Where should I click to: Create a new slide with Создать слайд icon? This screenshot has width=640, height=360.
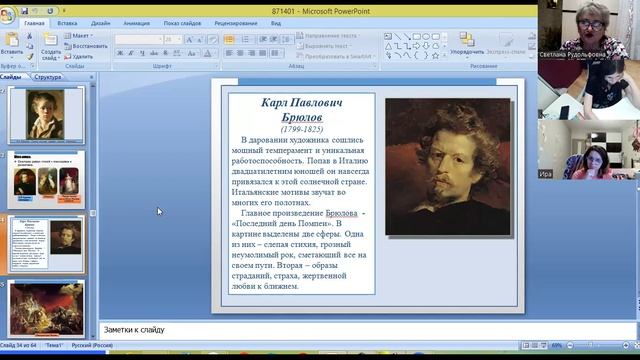[x=51, y=40]
